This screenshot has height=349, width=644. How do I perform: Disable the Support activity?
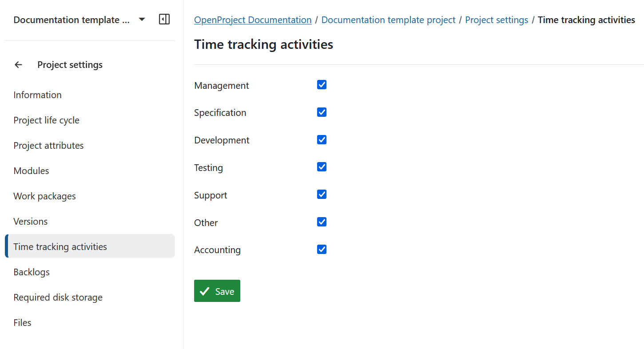pos(322,194)
